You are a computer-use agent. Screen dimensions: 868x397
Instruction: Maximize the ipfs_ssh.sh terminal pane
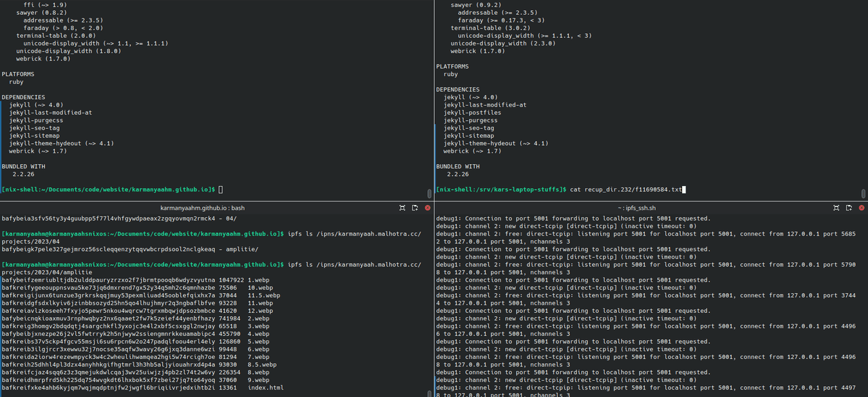click(837, 208)
